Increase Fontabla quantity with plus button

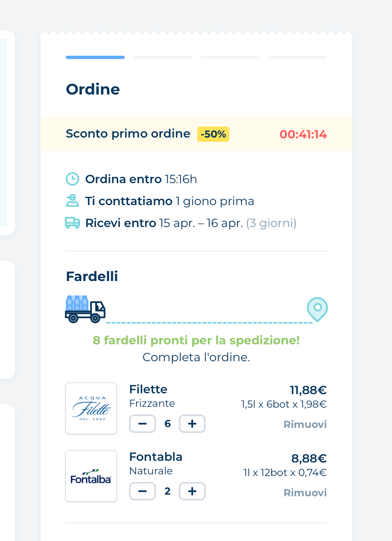click(x=192, y=491)
